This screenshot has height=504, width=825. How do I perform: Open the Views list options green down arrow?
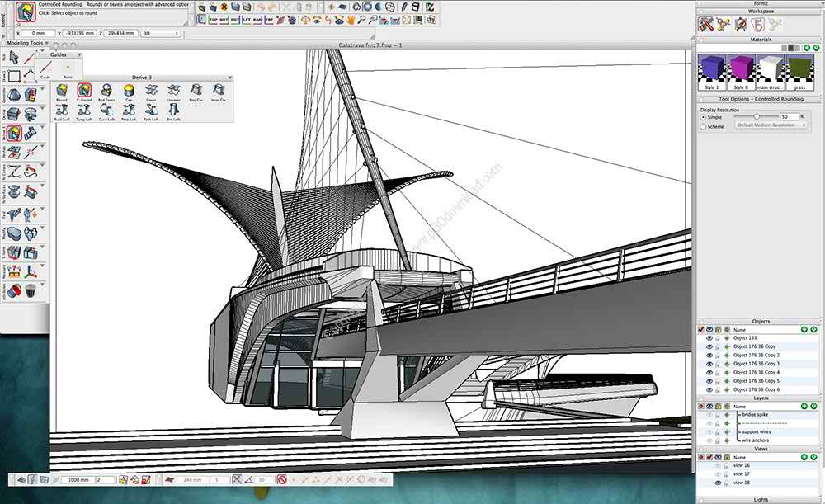814,457
